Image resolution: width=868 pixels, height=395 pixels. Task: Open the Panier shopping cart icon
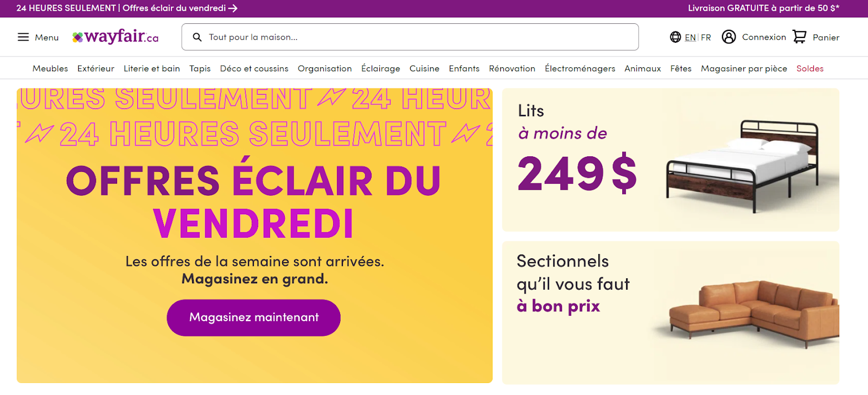point(800,37)
